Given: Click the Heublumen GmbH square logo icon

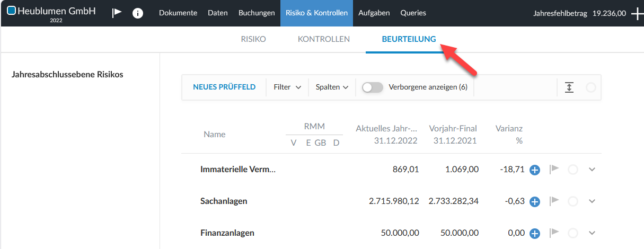Looking at the screenshot, I should [x=12, y=10].
